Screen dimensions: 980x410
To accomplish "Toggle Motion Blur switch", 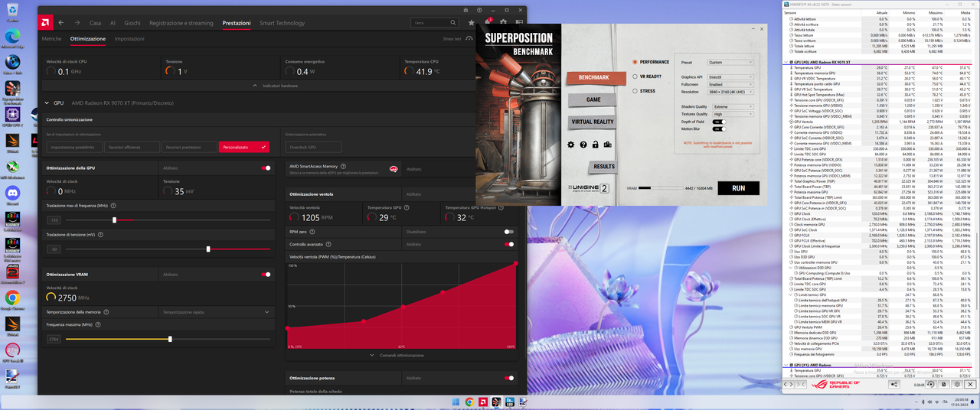I will coord(719,129).
